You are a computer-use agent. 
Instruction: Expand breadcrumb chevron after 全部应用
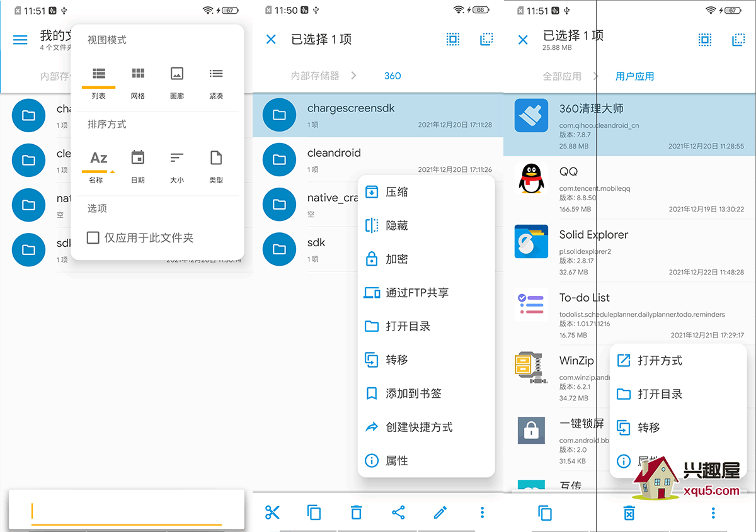click(x=595, y=76)
